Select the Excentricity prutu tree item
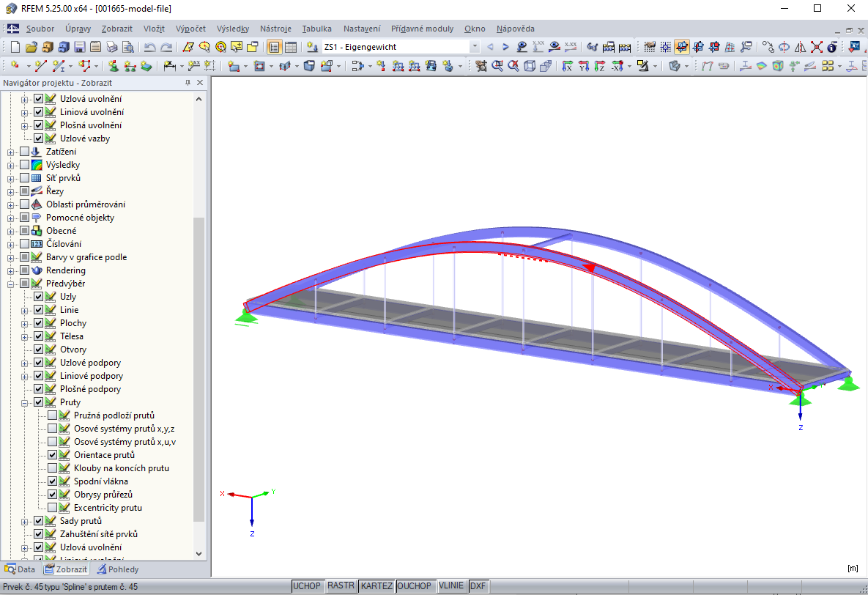The width and height of the screenshot is (868, 595). coord(108,508)
